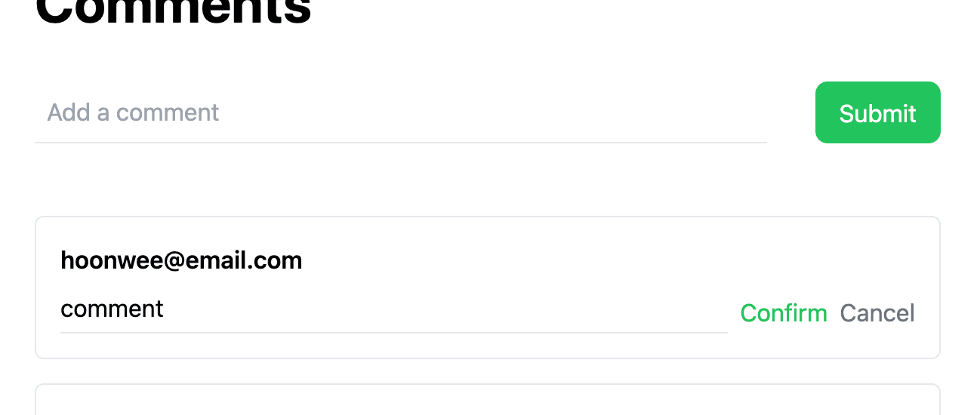Viewport: 980px width, 415px height.
Task: Confirm the edited comment
Action: coord(784,312)
